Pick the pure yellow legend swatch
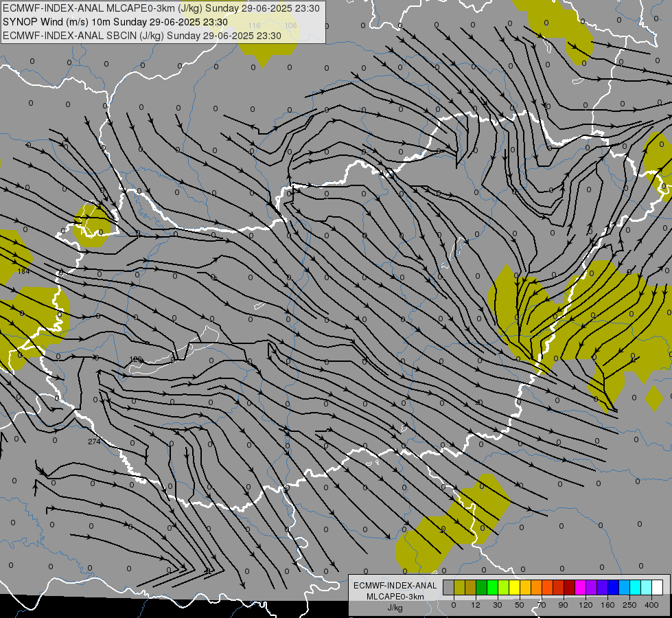This screenshot has width=672, height=618. 515,587
